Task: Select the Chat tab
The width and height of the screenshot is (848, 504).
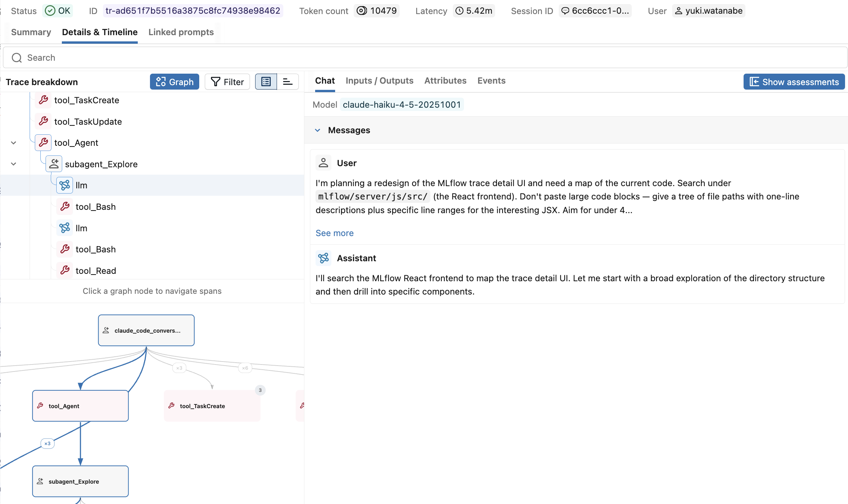Action: [325, 81]
